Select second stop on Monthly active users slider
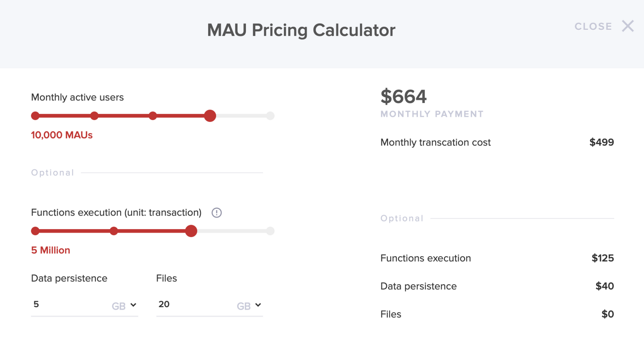This screenshot has height=362, width=644. [x=94, y=116]
